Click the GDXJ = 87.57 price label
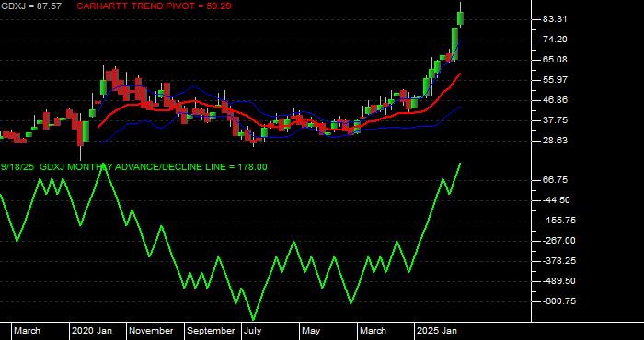The width and height of the screenshot is (644, 340). coord(30,6)
